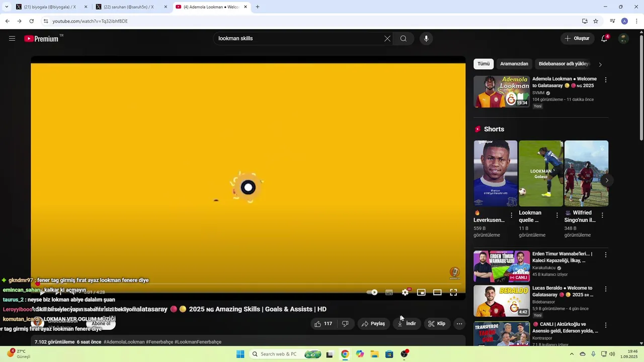This screenshot has height=362, width=644.
Task: View site information icon in address bar
Action: pos(46,21)
